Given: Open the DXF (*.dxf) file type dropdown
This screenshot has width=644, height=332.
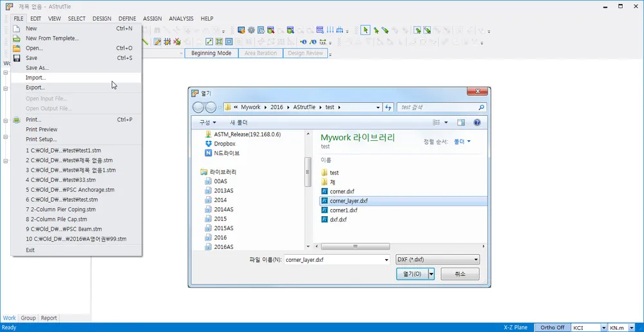Looking at the screenshot, I should [437, 259].
